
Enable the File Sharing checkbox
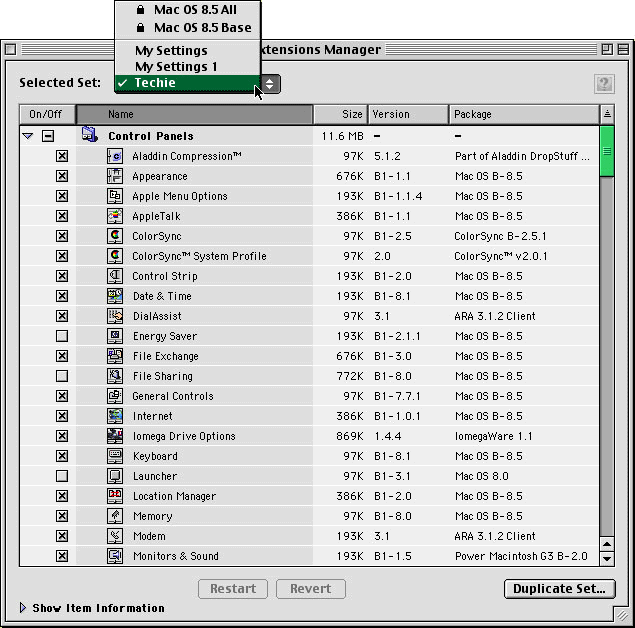62,376
